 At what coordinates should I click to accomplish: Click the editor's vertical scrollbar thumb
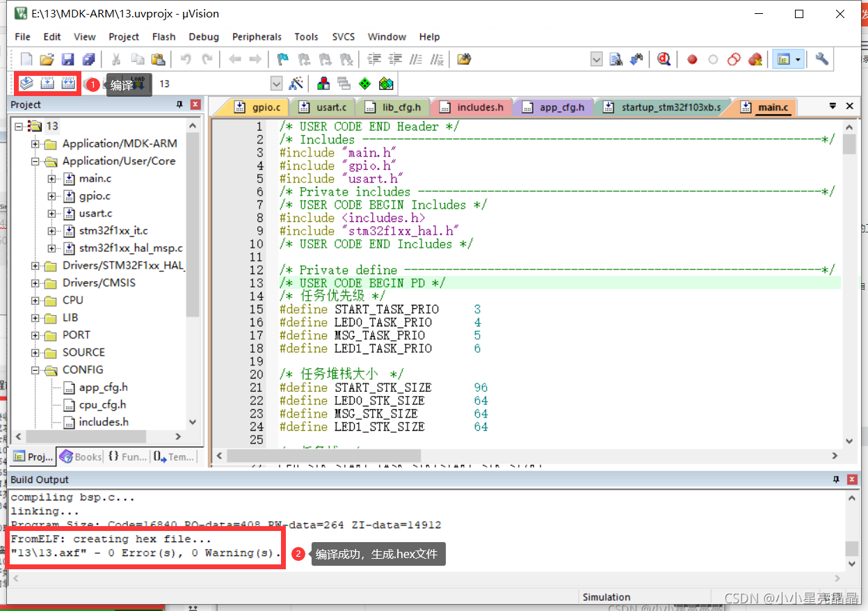point(849,144)
